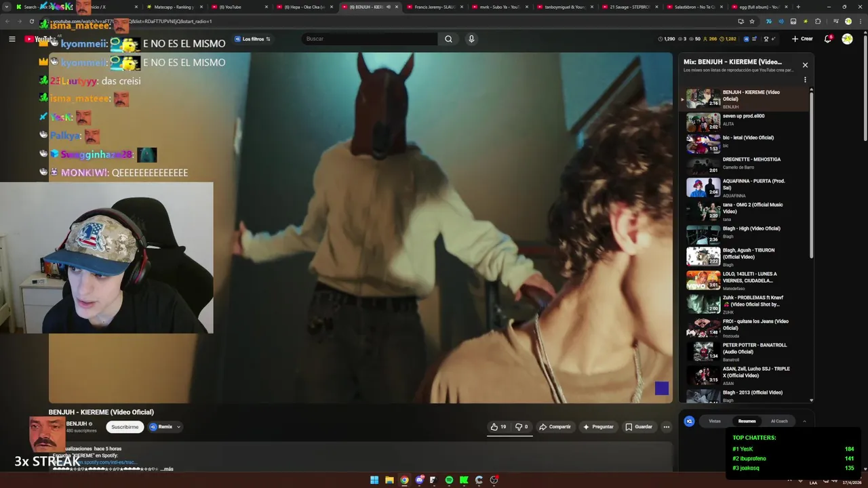Click the Preguntar button
Screen dimensions: 868x488
[598, 427]
